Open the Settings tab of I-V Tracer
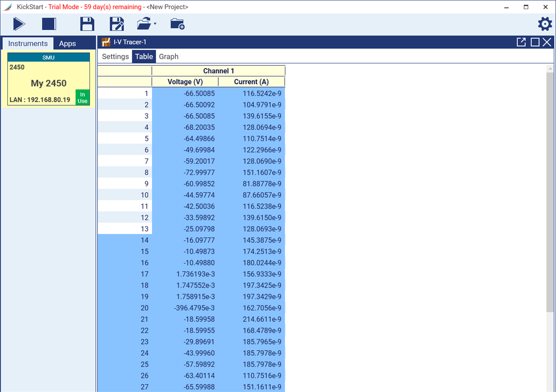The image size is (556, 392). [x=115, y=57]
